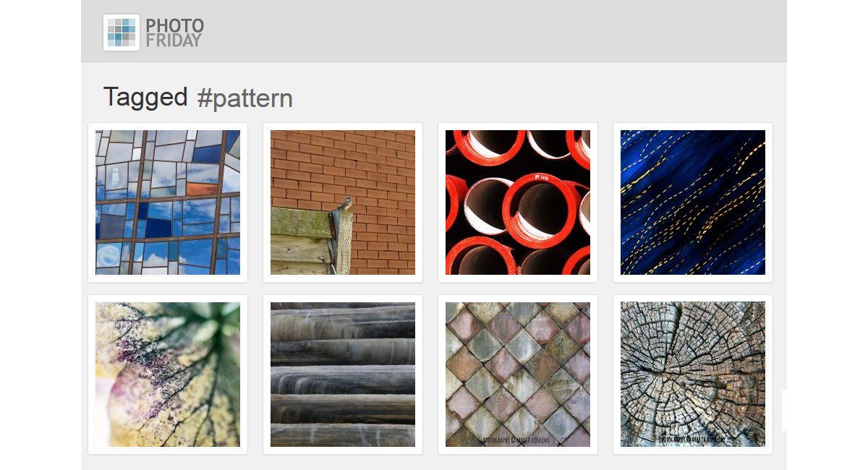Open the cracked tree ring photo
868x470 pixels.
coord(693,375)
